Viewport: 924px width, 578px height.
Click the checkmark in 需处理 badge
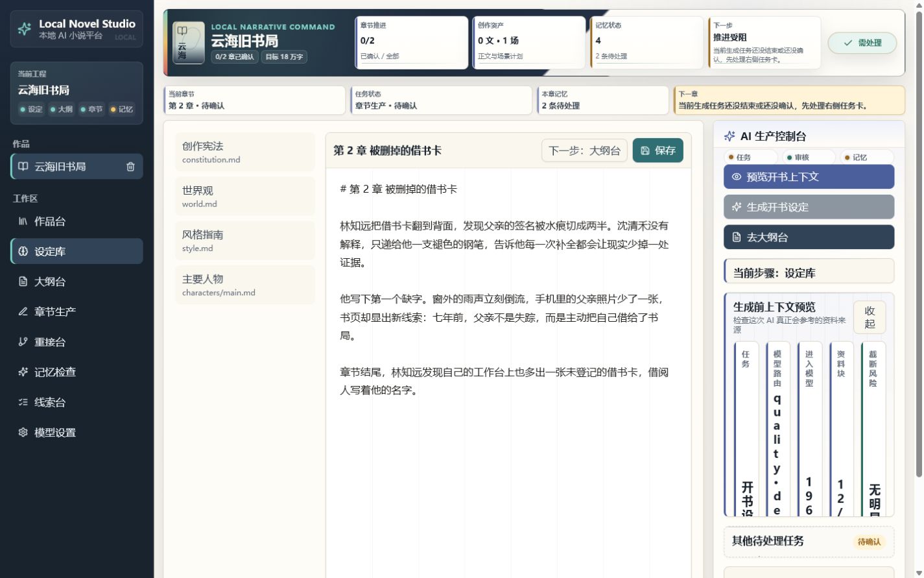click(847, 43)
